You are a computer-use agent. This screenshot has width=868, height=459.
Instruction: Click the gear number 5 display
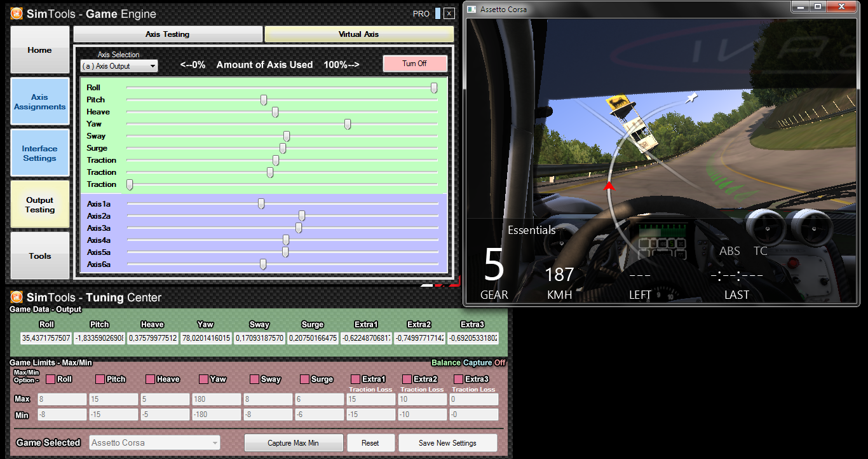coord(494,264)
